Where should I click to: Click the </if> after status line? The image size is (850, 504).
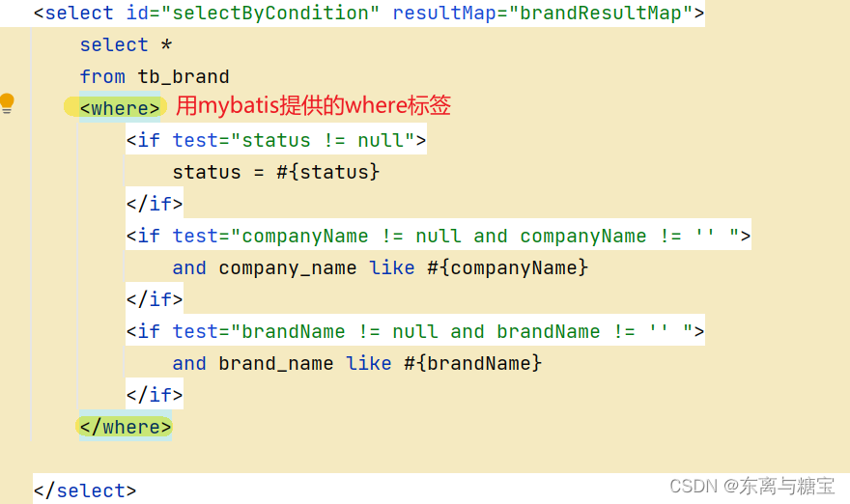(x=155, y=204)
